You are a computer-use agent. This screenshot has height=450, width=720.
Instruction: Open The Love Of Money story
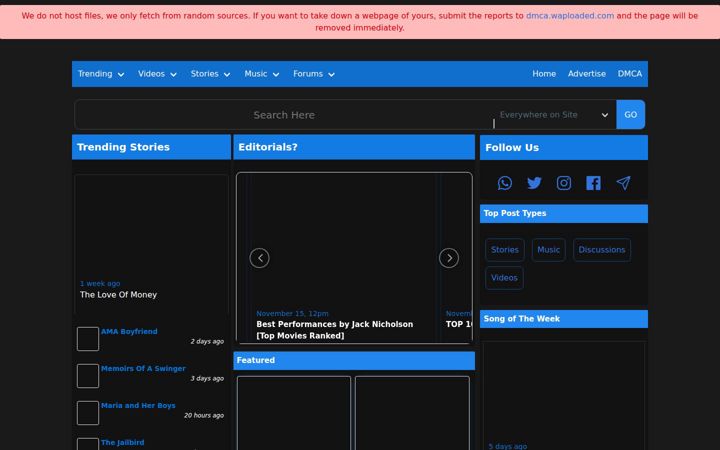(118, 295)
